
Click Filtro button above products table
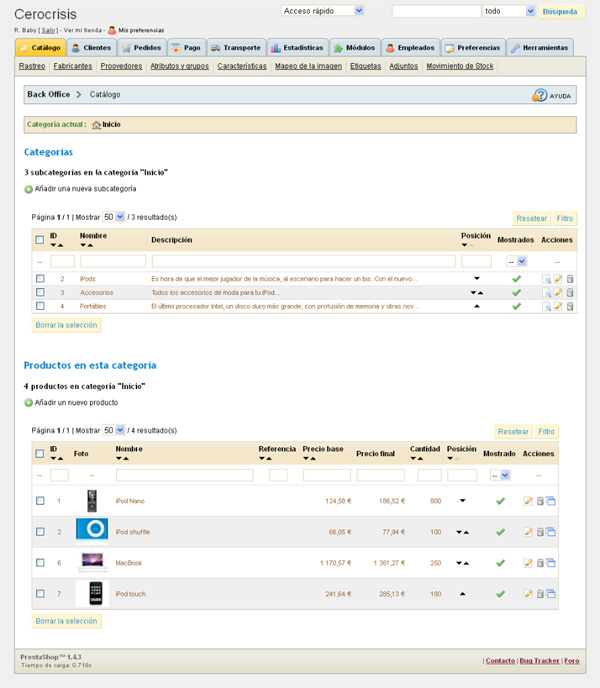(546, 432)
